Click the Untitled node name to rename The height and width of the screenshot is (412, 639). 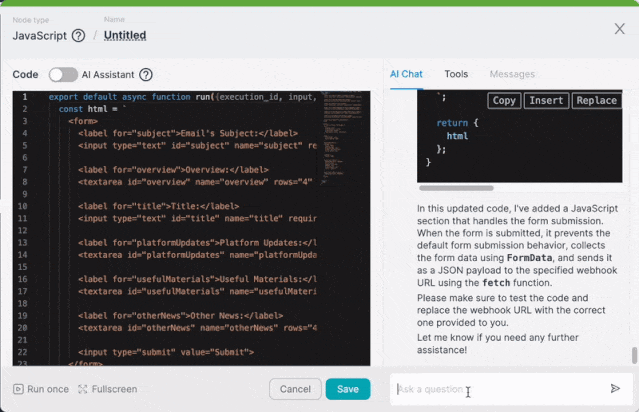pos(125,36)
